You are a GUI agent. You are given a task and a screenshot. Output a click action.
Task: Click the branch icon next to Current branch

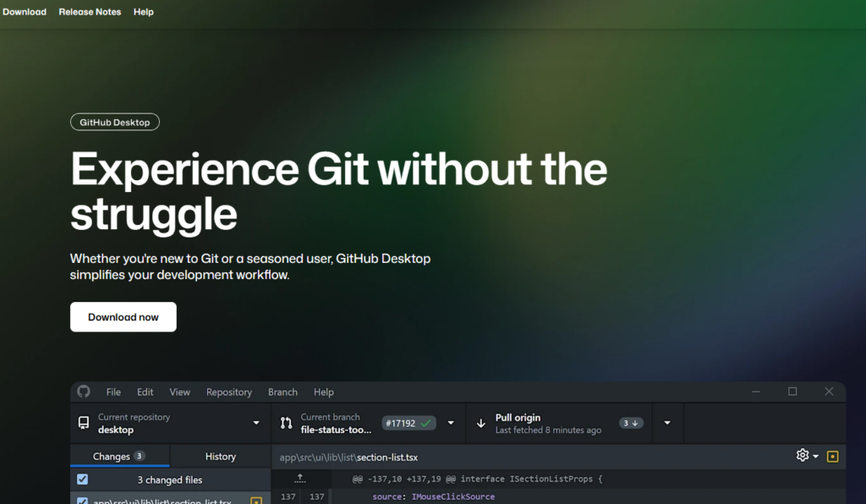[288, 423]
